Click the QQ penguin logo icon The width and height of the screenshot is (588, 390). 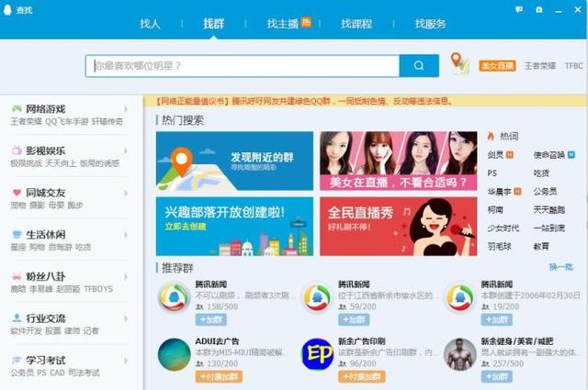pos(7,9)
